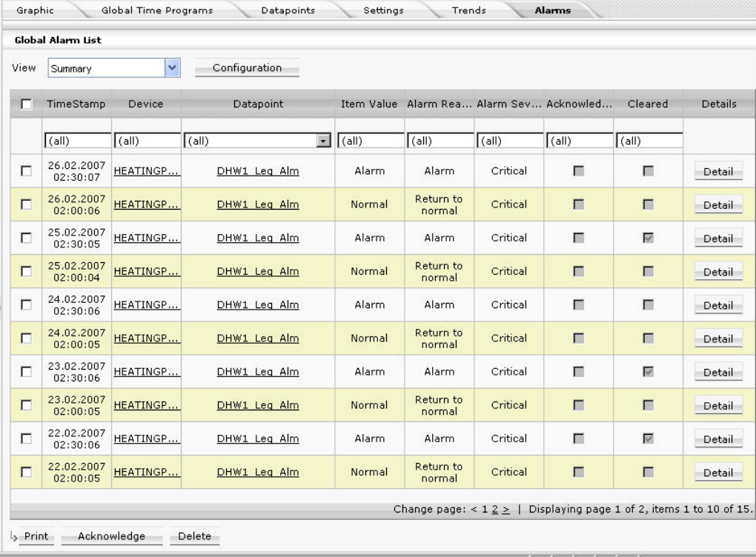Viewport: 756px width, 557px height.
Task: Delete the selected alarms
Action: [195, 536]
